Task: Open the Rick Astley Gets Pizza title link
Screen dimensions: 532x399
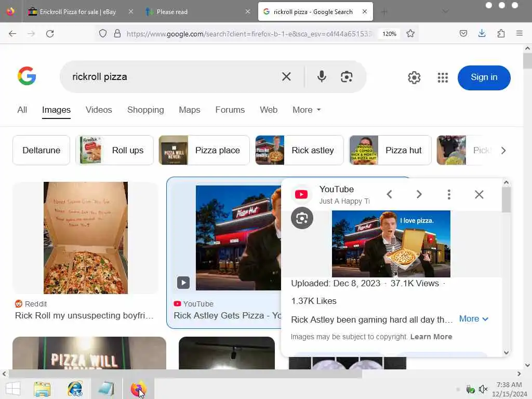Action: pos(228,315)
